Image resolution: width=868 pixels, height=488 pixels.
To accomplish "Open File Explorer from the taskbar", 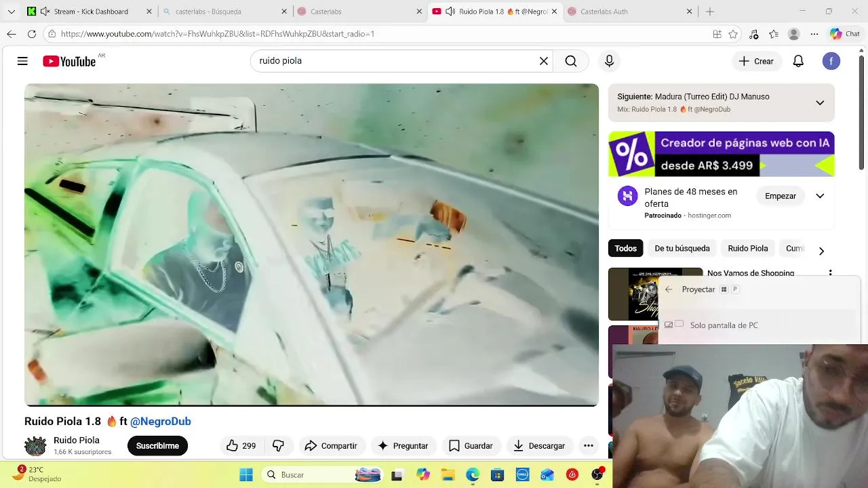I will coord(448,475).
